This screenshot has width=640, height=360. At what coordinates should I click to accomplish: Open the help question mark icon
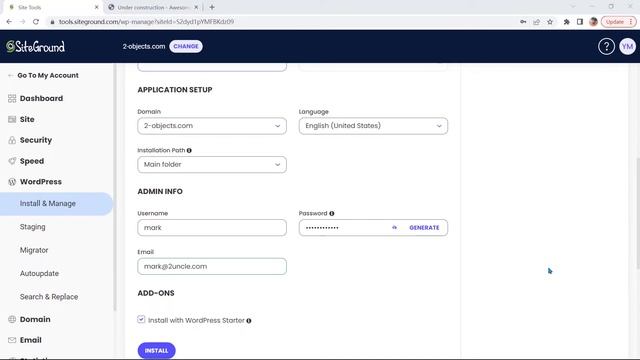(606, 47)
